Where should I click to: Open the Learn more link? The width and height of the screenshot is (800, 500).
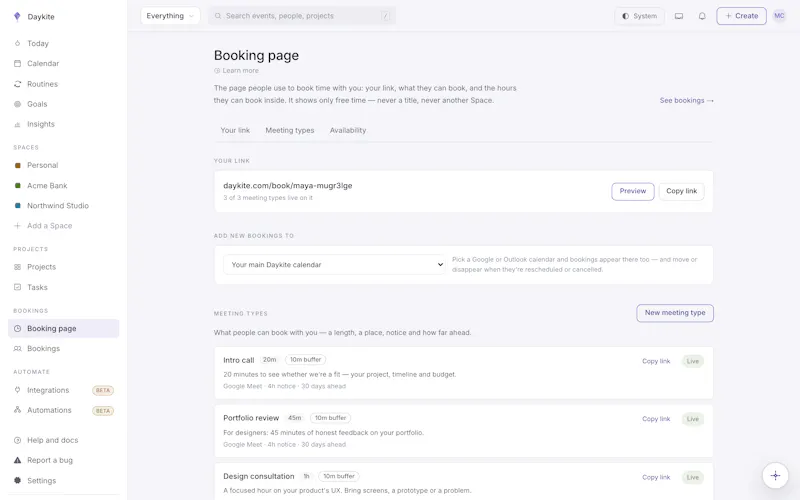coord(240,71)
